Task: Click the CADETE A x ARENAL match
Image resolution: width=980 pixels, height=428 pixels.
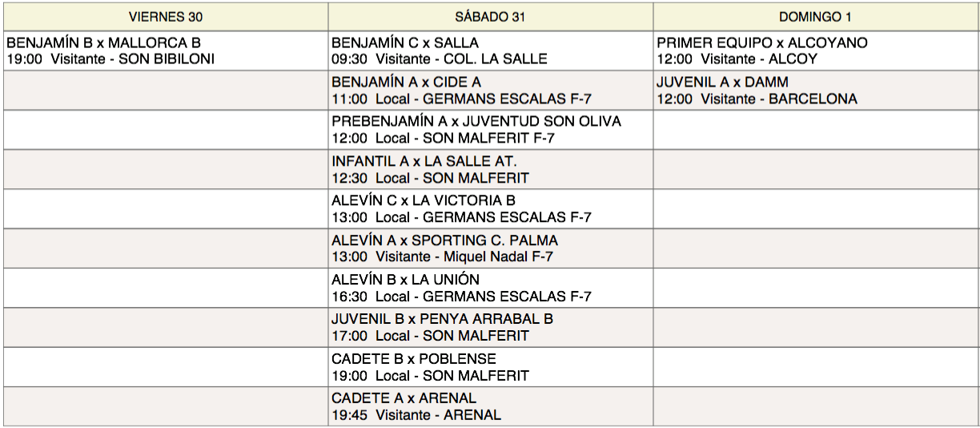Action: (x=404, y=398)
